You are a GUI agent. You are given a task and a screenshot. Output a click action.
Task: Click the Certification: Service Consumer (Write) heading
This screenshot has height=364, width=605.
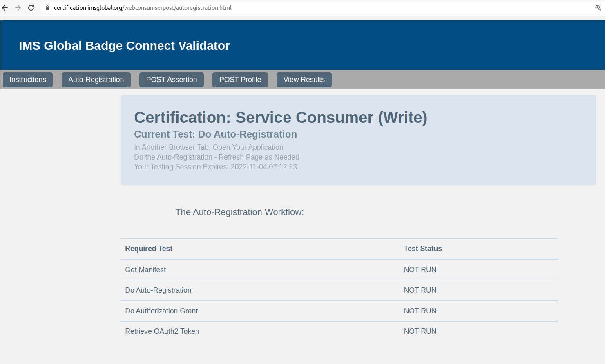[x=281, y=118]
